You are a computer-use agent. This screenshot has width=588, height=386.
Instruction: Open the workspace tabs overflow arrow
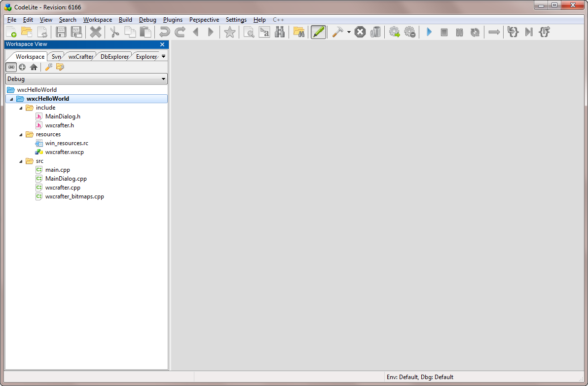click(x=163, y=57)
